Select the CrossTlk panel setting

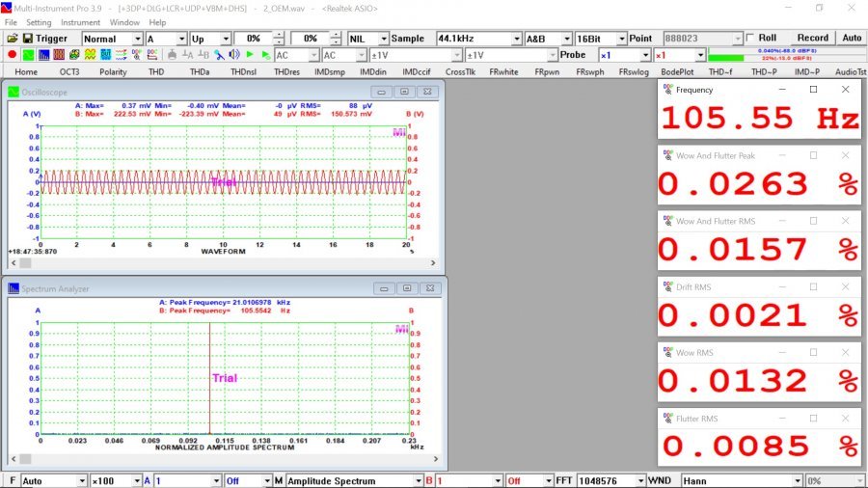click(460, 72)
